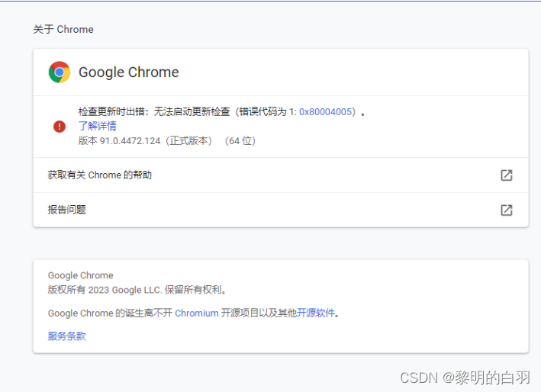This screenshot has width=541, height=392.
Task: Click the Google Chrome title text
Action: coord(129,72)
